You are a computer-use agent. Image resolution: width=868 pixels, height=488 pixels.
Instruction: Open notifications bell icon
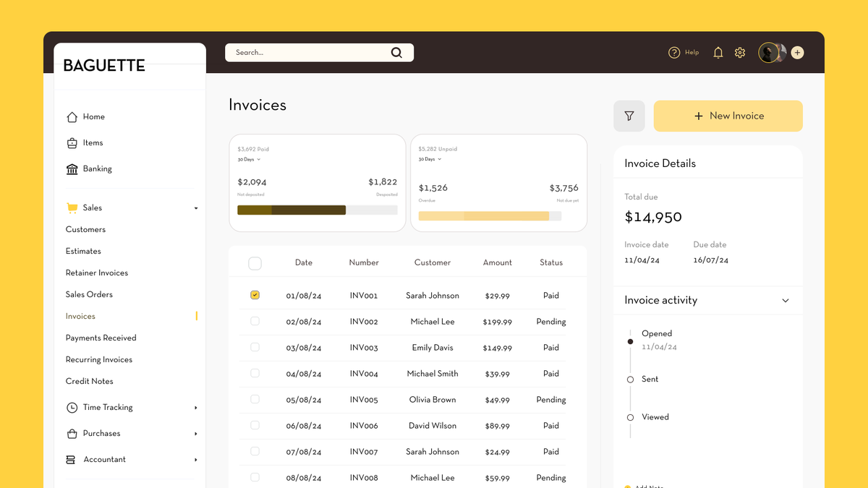718,53
